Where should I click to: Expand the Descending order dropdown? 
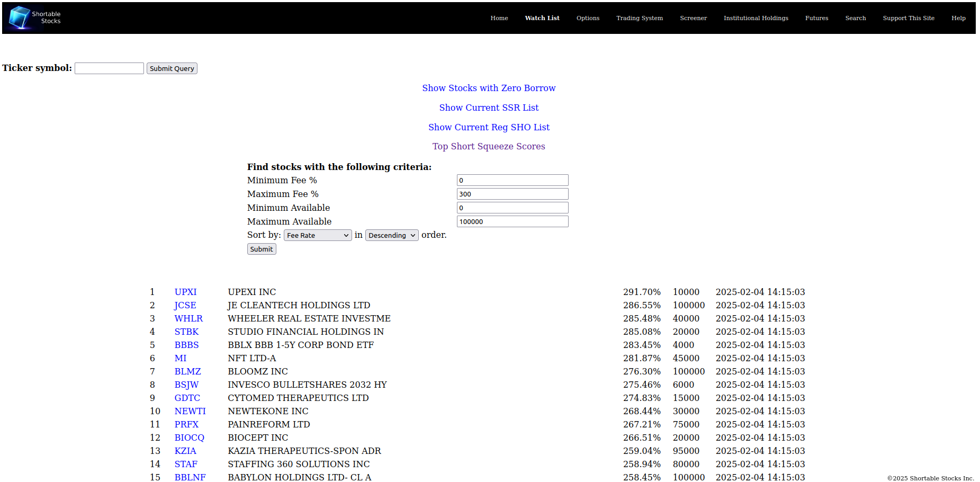[392, 235]
